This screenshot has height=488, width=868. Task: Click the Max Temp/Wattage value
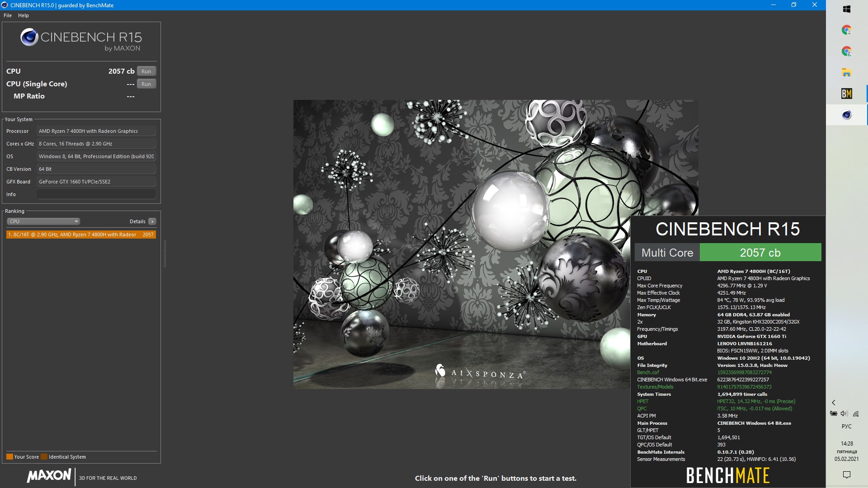tap(750, 300)
